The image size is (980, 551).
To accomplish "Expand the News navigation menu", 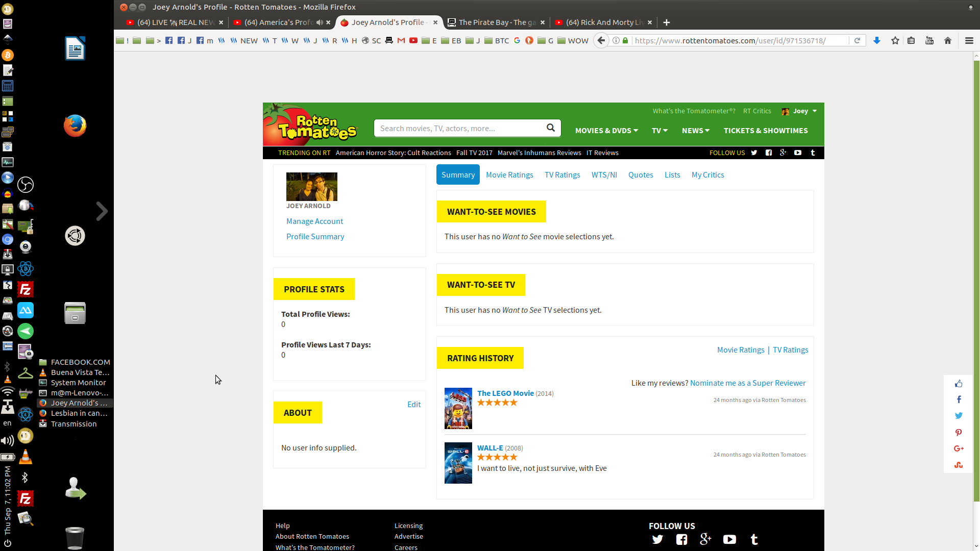I will [696, 131].
